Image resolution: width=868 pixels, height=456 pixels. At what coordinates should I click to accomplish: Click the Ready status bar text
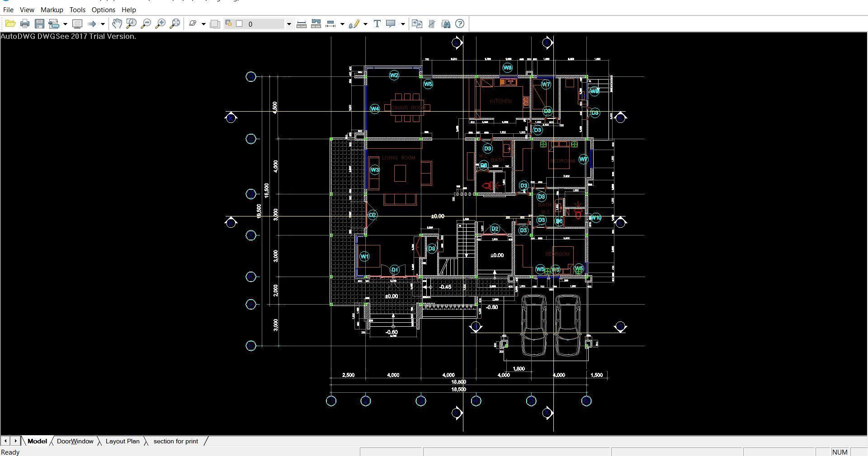(x=10, y=452)
